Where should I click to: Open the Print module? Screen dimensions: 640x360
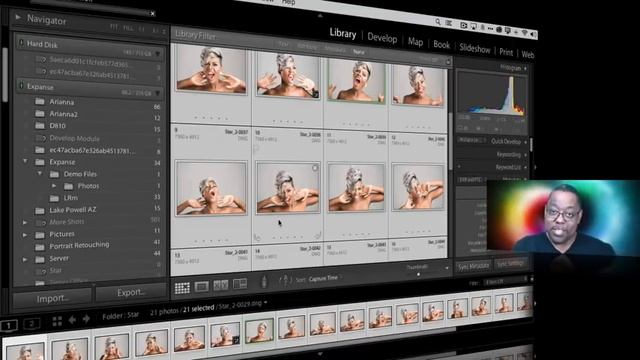[506, 52]
